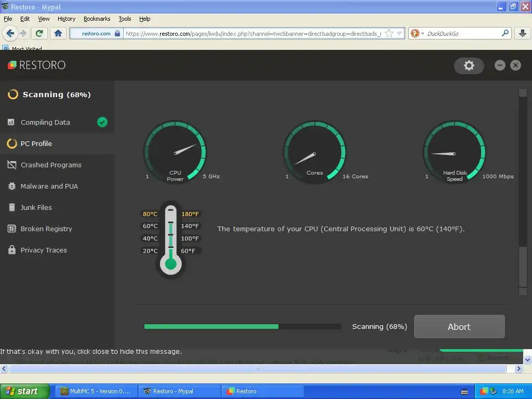
Task: Click the search magnifier icon
Action: [x=505, y=33]
